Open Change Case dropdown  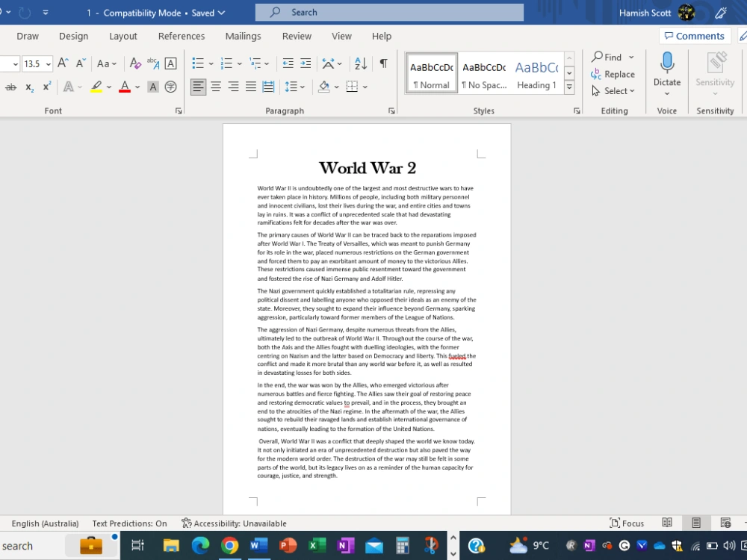107,63
